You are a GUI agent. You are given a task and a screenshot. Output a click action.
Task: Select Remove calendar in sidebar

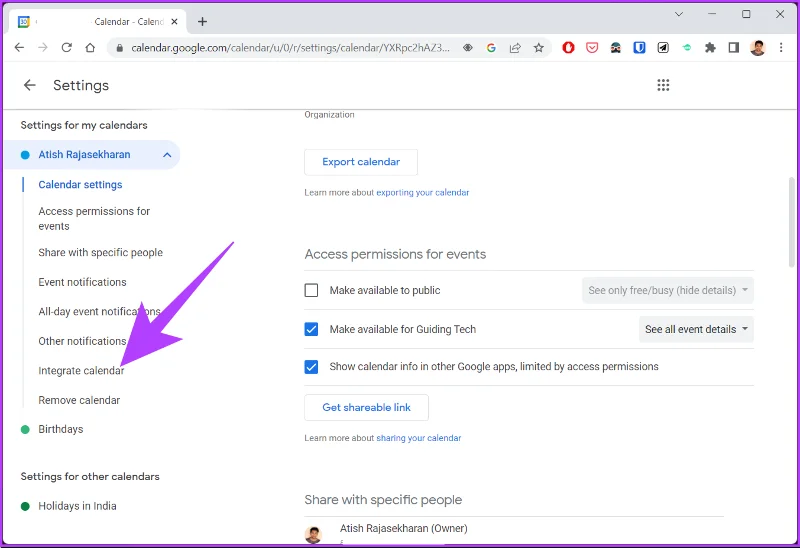coord(79,400)
